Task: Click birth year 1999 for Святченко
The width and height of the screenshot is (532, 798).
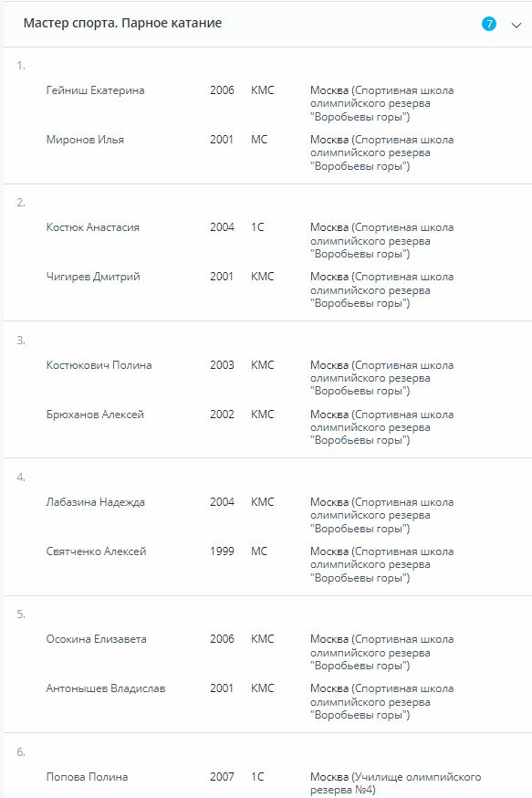Action: click(x=222, y=551)
